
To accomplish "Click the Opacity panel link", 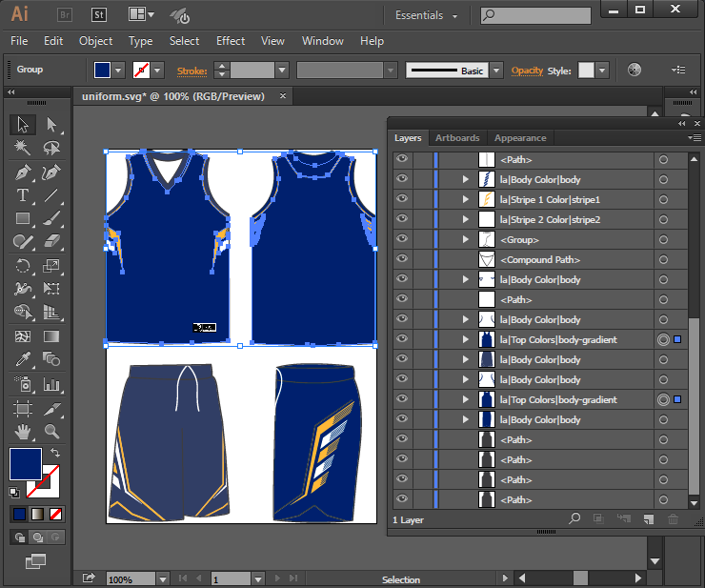I will point(527,71).
